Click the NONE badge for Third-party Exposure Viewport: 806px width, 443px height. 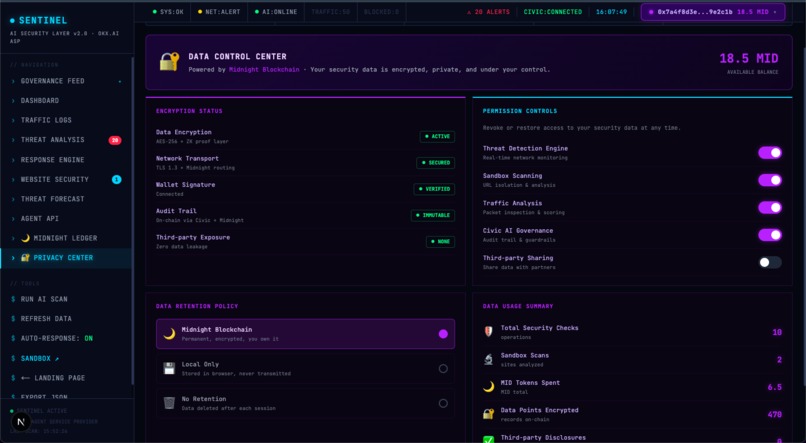pos(440,242)
